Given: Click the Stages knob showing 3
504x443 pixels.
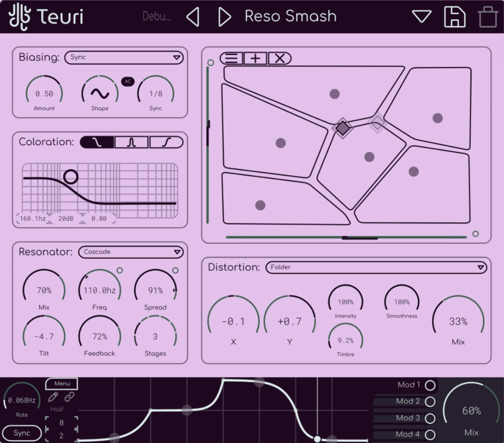Looking at the screenshot, I should tap(155, 336).
